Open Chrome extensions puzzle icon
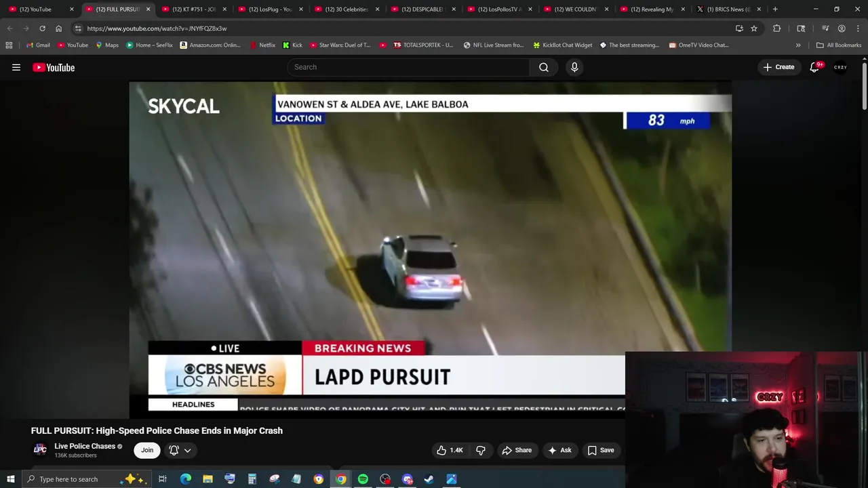The height and width of the screenshot is (488, 868). 776,28
